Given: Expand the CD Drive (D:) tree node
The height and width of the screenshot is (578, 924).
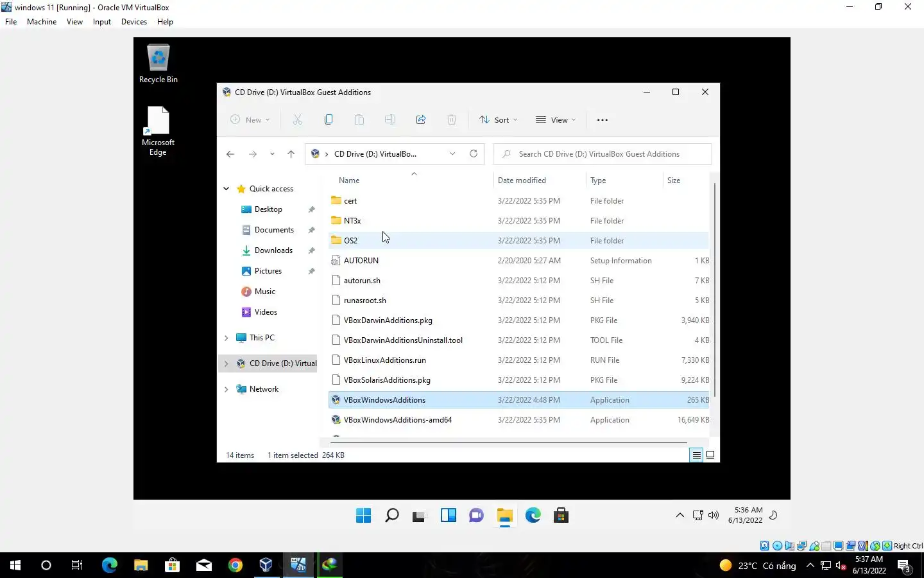Looking at the screenshot, I should tap(226, 363).
